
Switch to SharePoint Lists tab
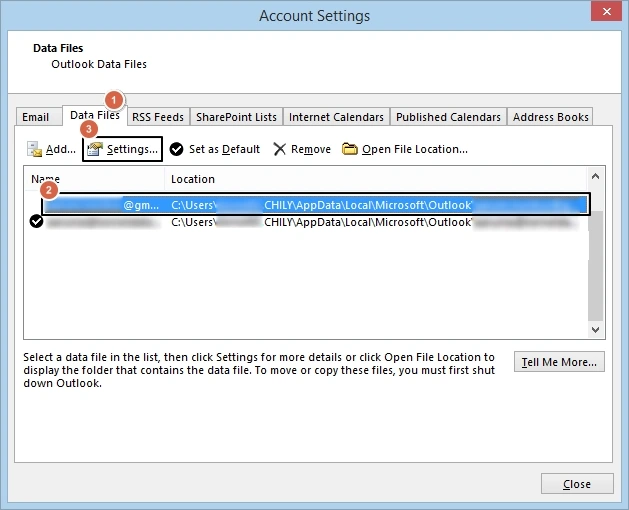click(236, 117)
